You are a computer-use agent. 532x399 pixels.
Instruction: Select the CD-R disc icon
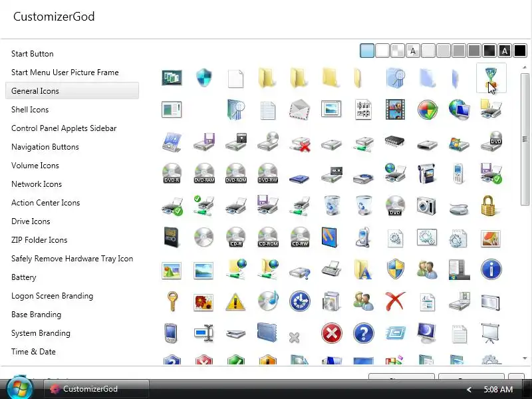click(x=236, y=237)
